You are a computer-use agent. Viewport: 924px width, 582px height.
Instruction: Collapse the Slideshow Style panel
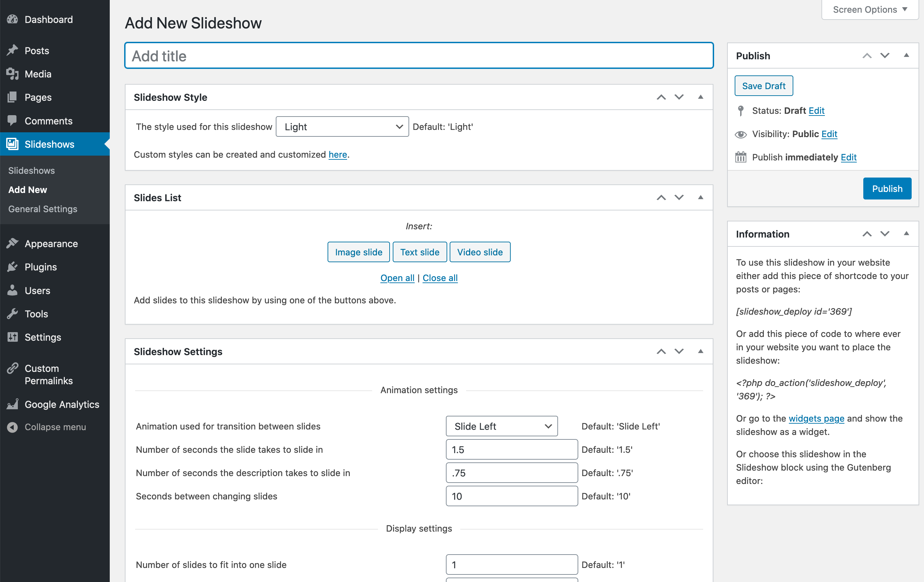click(700, 97)
